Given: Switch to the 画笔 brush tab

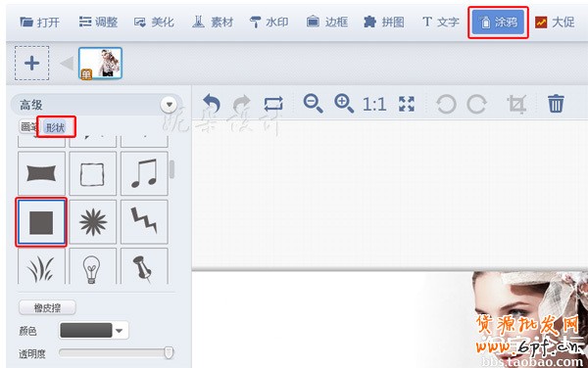Looking at the screenshot, I should coord(28,127).
